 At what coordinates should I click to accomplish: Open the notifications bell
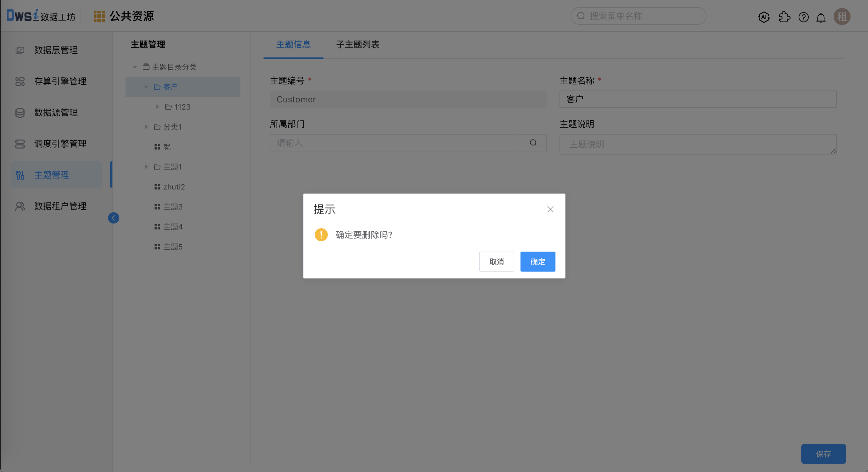click(821, 17)
